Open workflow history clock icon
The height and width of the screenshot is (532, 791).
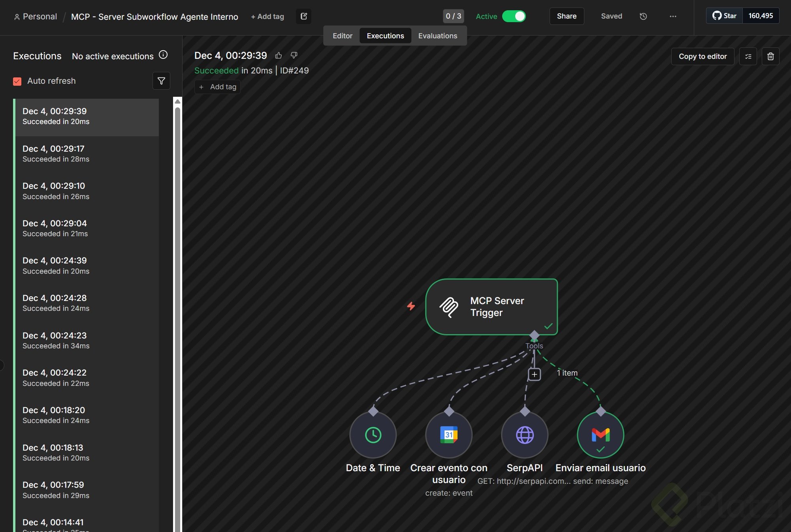tap(643, 16)
